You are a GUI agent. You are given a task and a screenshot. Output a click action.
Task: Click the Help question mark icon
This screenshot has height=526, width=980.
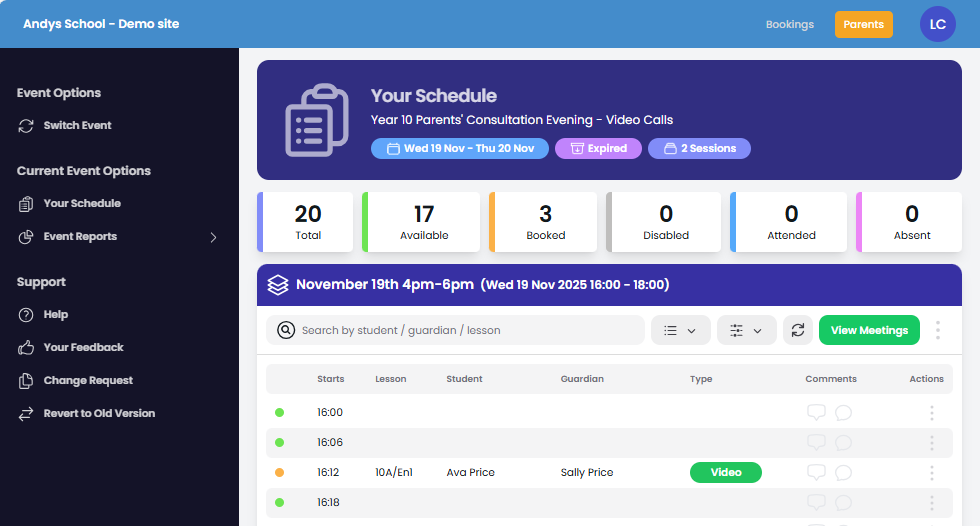pyautogui.click(x=26, y=315)
